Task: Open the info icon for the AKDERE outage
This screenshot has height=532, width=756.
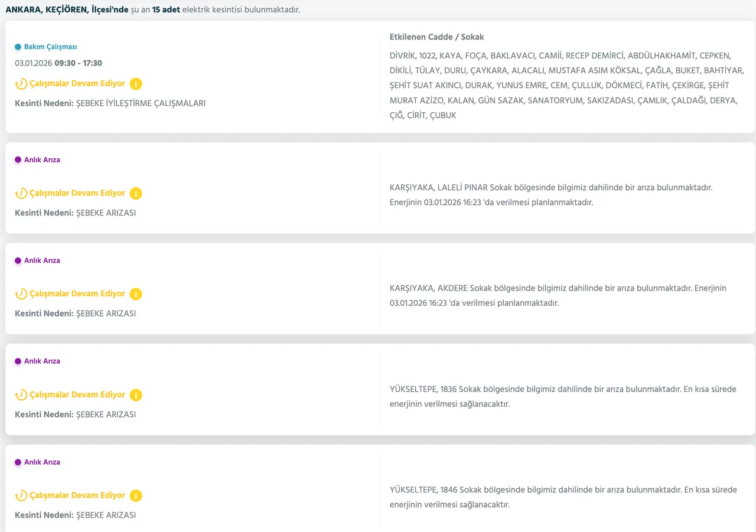Action: pos(136,294)
